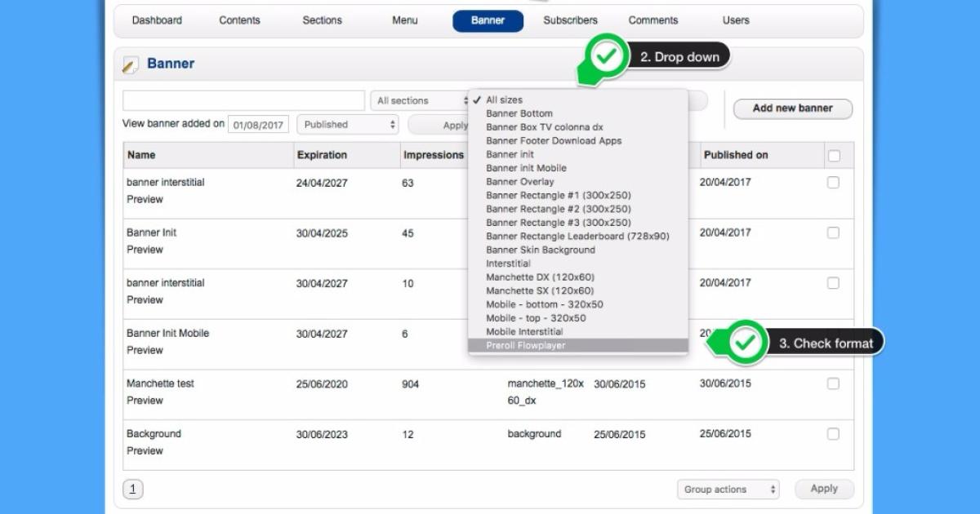This screenshot has height=514, width=980.
Task: Switch to the Subscribers tab
Action: [570, 20]
